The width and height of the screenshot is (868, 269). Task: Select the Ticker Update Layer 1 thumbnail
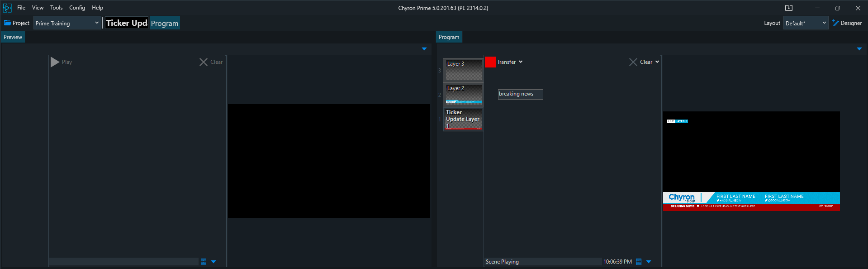[464, 119]
